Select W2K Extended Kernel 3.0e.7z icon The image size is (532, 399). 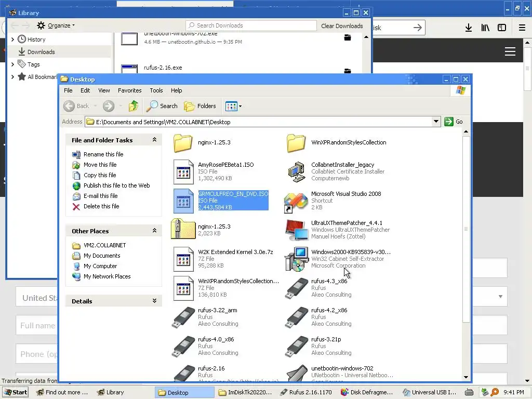point(183,259)
